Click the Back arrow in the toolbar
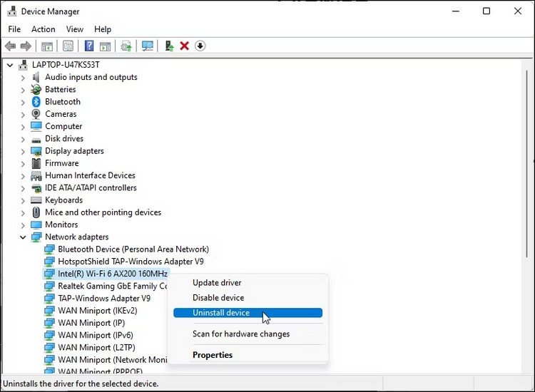Viewport: 535px width, 392px height. pos(10,46)
